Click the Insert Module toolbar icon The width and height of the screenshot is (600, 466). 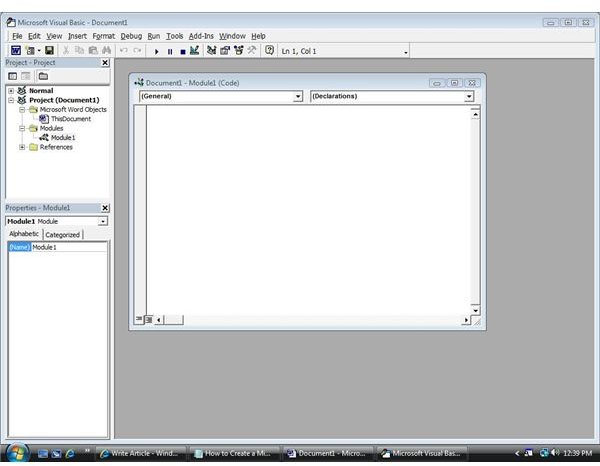pos(30,50)
